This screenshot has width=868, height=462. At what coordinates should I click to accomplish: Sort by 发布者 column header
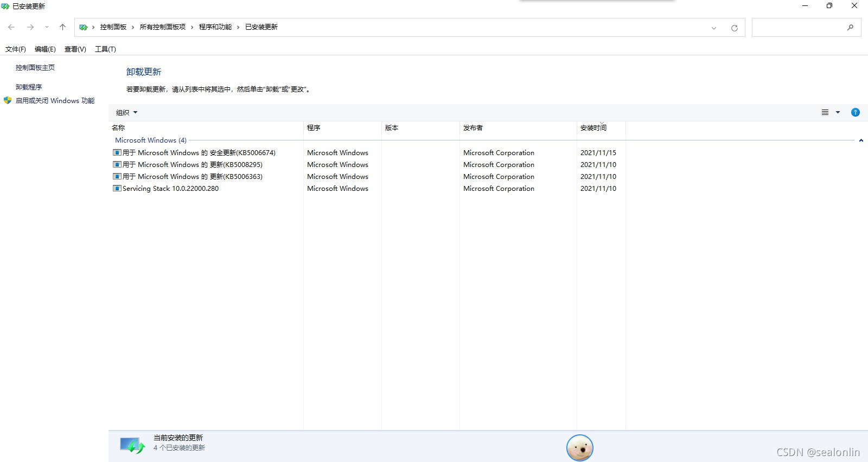(518, 128)
